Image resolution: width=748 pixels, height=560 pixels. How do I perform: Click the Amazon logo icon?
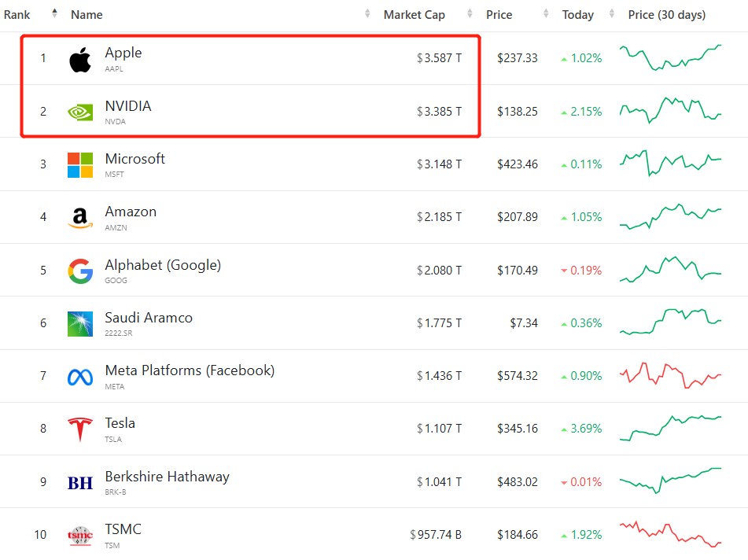[x=79, y=218]
